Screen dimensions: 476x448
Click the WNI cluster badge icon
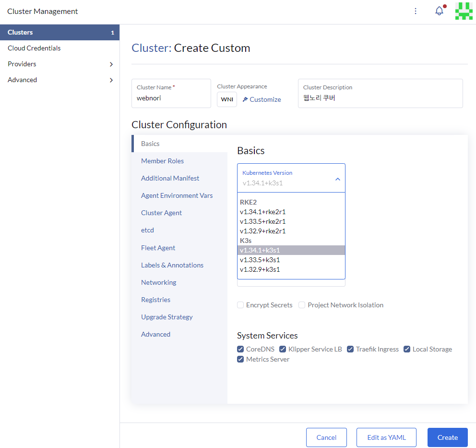point(227,99)
